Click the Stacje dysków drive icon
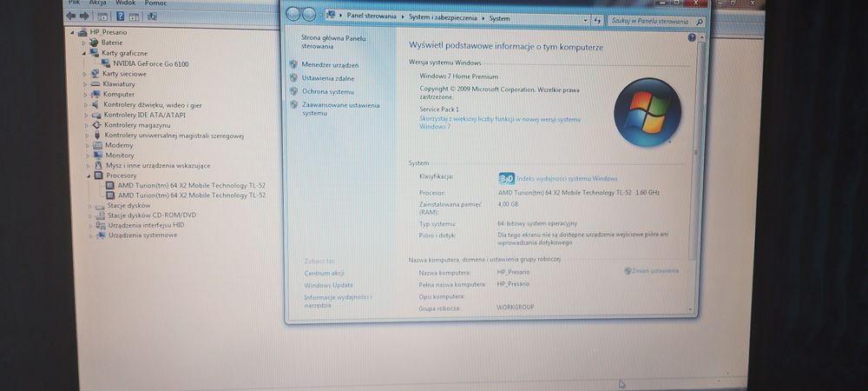 pyautogui.click(x=100, y=205)
